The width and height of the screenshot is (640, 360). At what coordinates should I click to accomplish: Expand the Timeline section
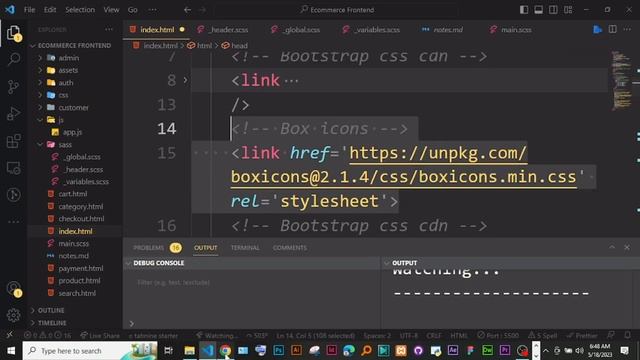coord(75,322)
